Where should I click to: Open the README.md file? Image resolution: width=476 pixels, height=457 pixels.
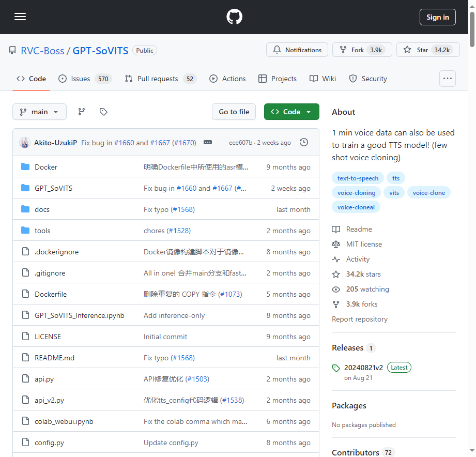54,358
